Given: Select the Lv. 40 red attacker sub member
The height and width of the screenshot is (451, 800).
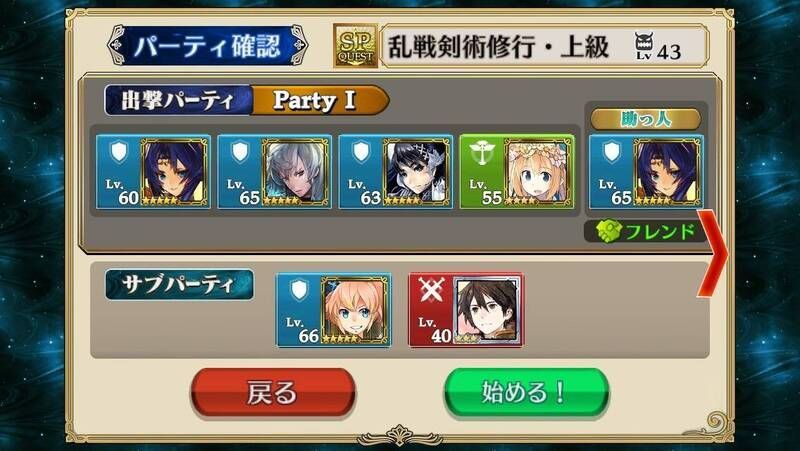Looking at the screenshot, I should (x=466, y=310).
